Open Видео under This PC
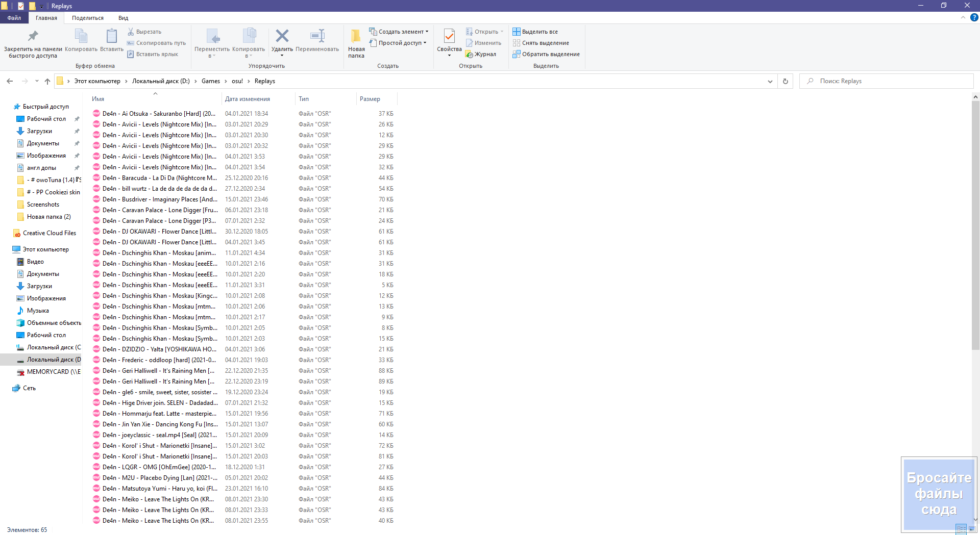 tap(35, 262)
